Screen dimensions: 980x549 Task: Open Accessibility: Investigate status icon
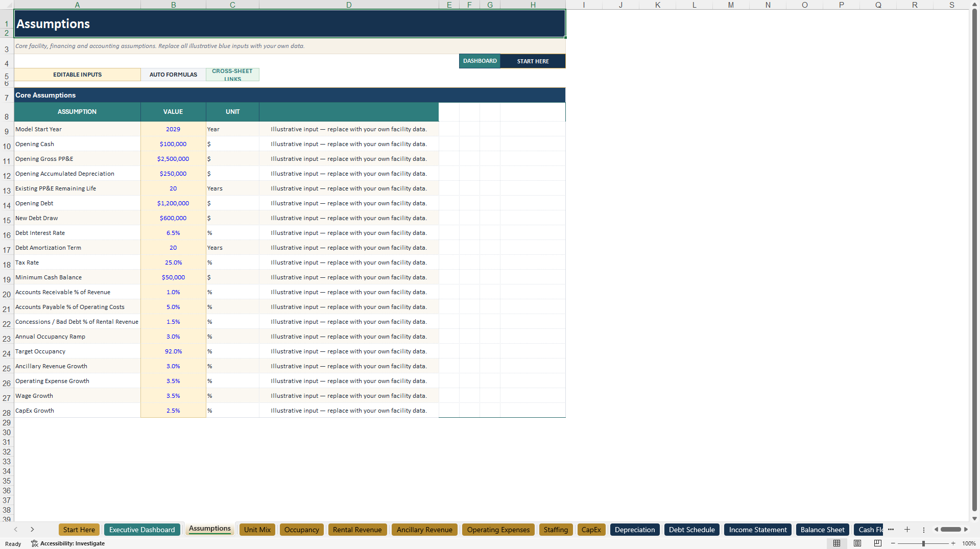(x=68, y=543)
